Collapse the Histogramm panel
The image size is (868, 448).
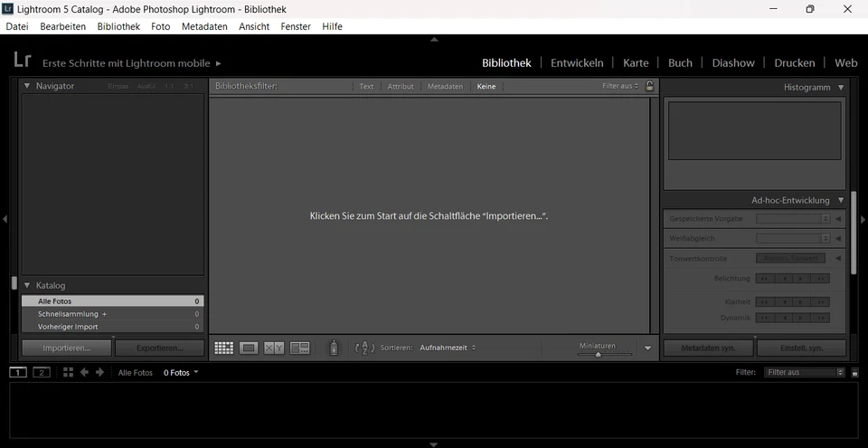coord(841,88)
